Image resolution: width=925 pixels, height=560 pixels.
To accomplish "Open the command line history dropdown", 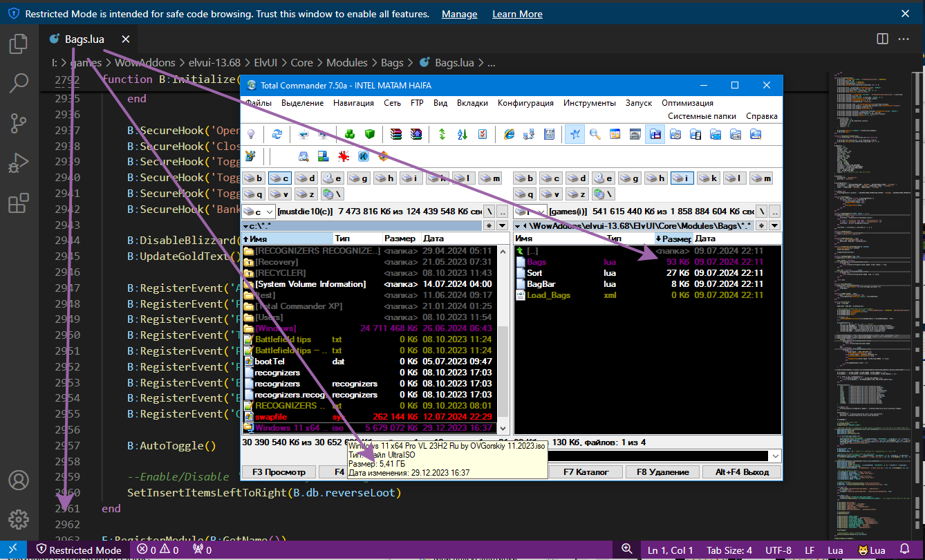I will pyautogui.click(x=775, y=456).
